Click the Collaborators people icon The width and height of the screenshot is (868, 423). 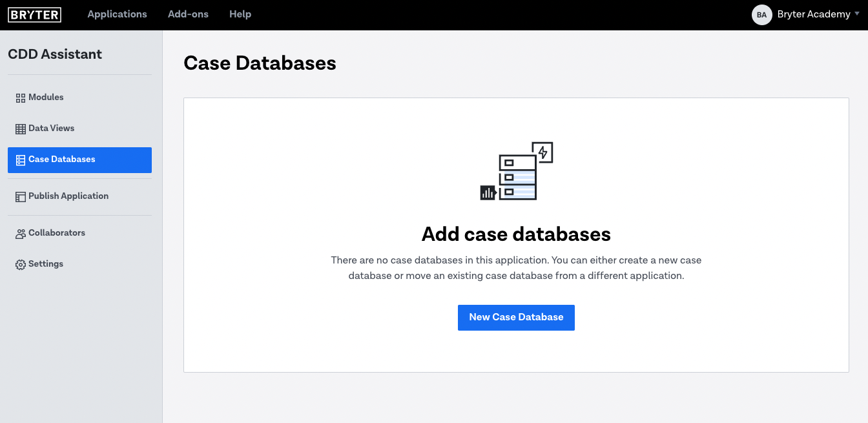[21, 233]
